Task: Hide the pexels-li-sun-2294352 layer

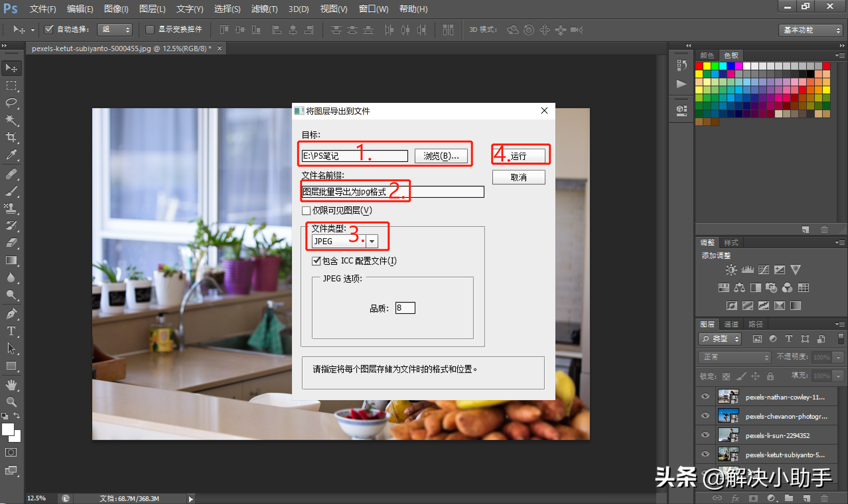Action: click(x=705, y=435)
